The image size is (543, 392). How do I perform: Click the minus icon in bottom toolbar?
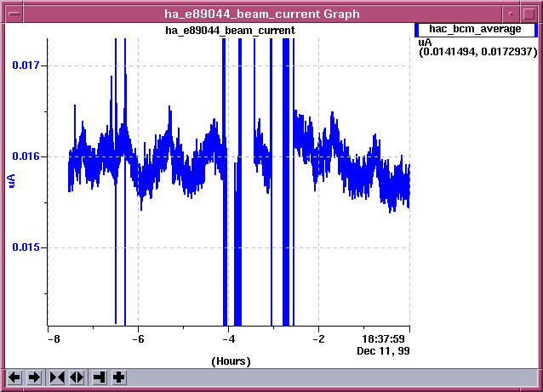[100, 378]
